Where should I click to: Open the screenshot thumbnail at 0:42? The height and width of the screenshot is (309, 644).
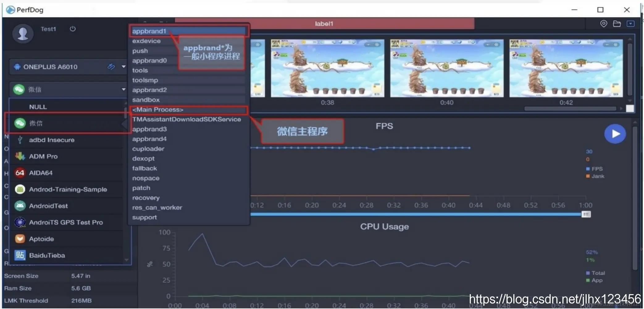(x=566, y=68)
